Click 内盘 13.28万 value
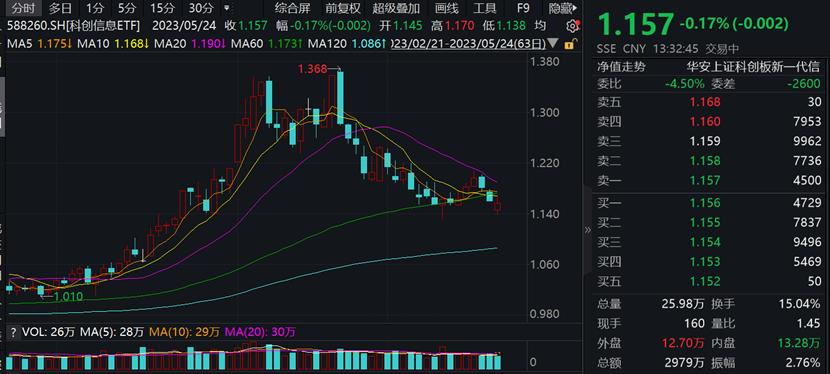The image size is (830, 374). [800, 343]
